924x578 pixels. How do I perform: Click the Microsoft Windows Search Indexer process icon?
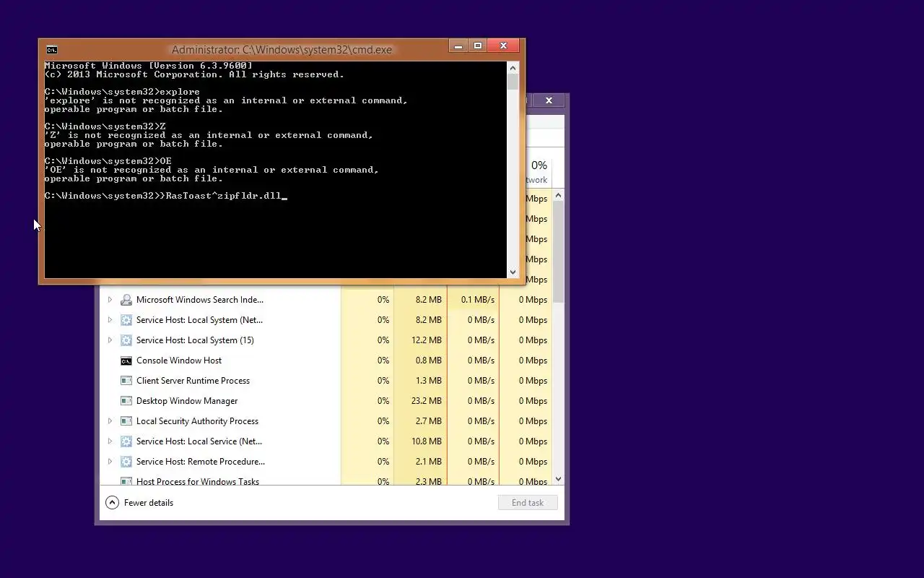[126, 300]
